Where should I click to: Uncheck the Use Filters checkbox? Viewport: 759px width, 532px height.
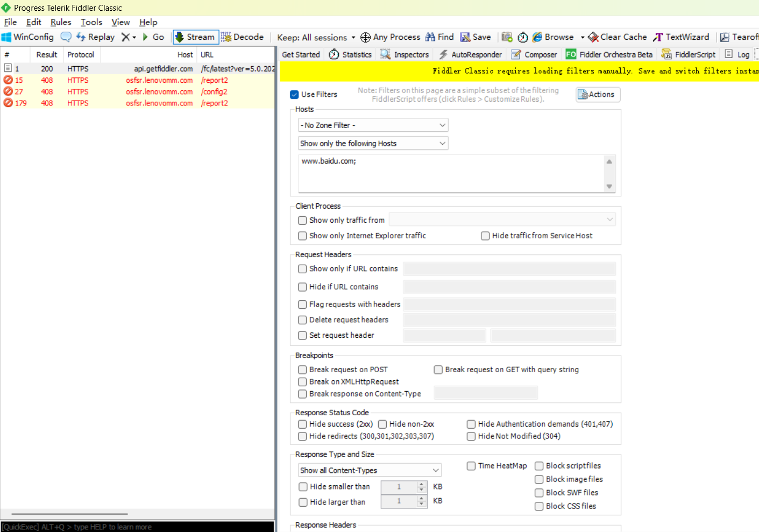[294, 94]
